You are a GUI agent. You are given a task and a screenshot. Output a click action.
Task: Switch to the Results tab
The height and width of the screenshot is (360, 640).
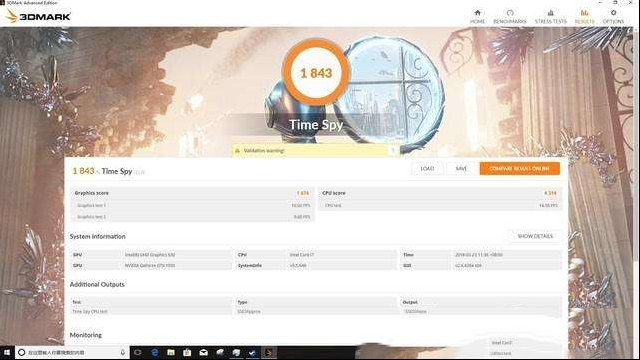584,16
